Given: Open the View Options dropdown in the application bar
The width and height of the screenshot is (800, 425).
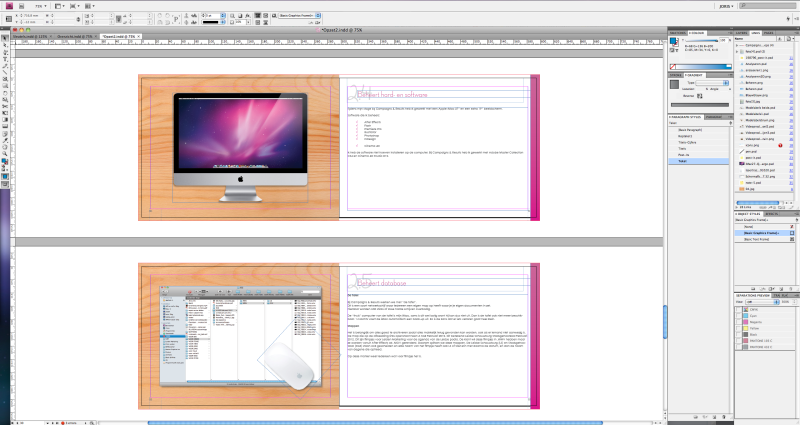Looking at the screenshot, I should tap(59, 6).
